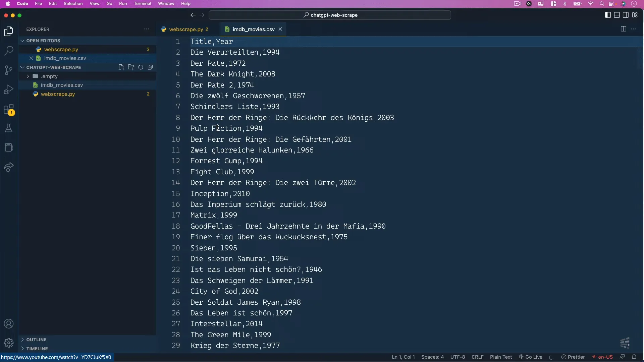Image resolution: width=644 pixels, height=362 pixels.
Task: Click line 9 text Pulp Fiction,1994
Action: 226,128
